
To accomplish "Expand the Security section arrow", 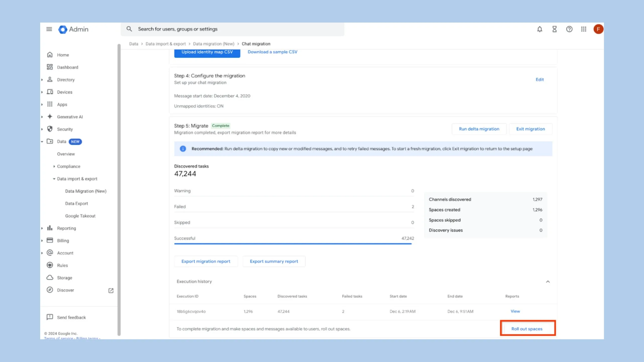I will click(42, 129).
